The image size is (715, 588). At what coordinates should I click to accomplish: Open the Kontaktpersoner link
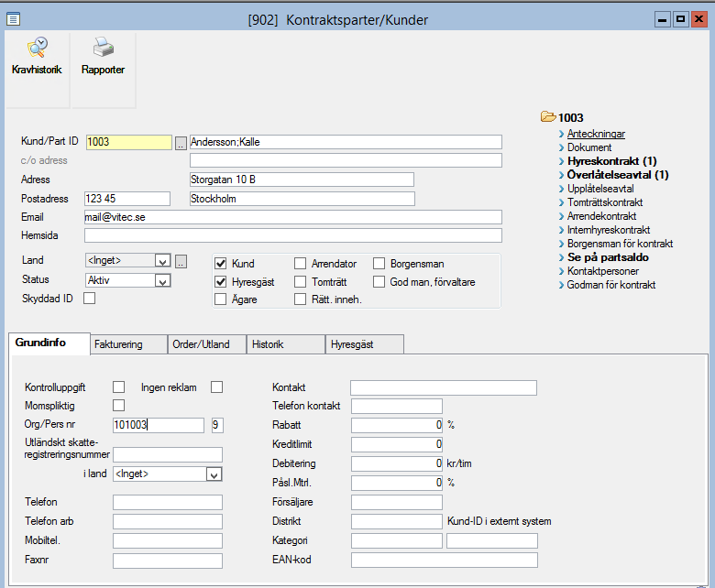[x=603, y=271]
